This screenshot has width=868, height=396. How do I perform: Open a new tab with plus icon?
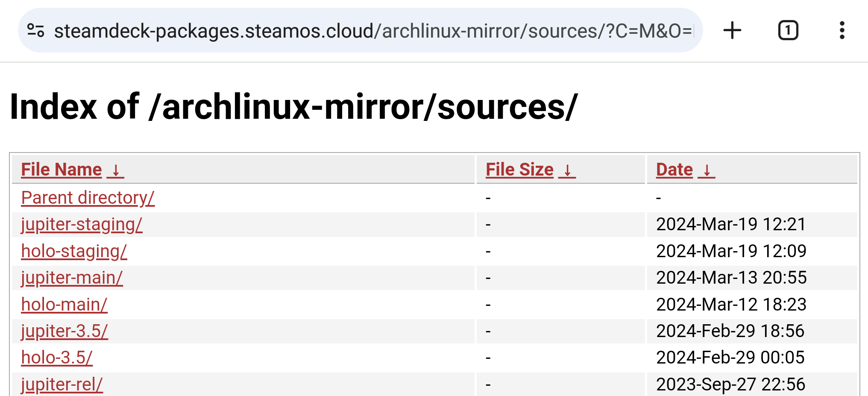[732, 30]
